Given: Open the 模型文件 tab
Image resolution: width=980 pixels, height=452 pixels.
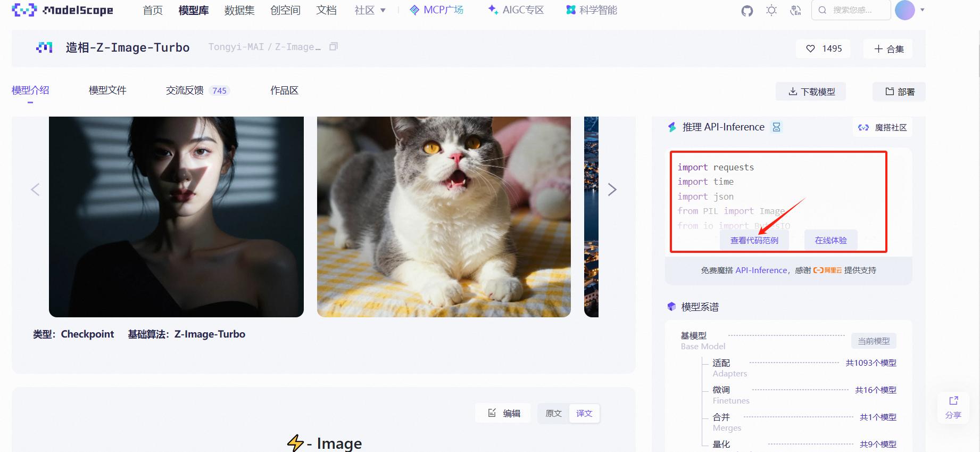Looking at the screenshot, I should coord(107,91).
